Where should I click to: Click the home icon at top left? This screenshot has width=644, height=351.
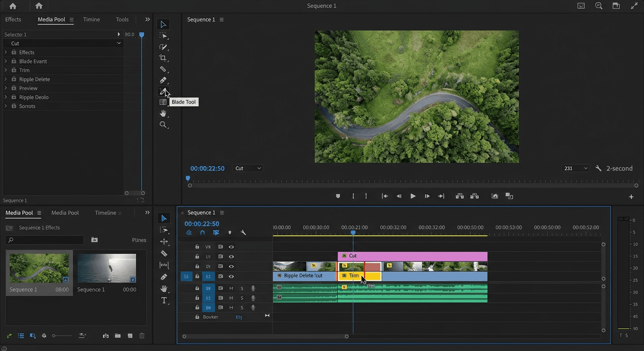click(13, 6)
